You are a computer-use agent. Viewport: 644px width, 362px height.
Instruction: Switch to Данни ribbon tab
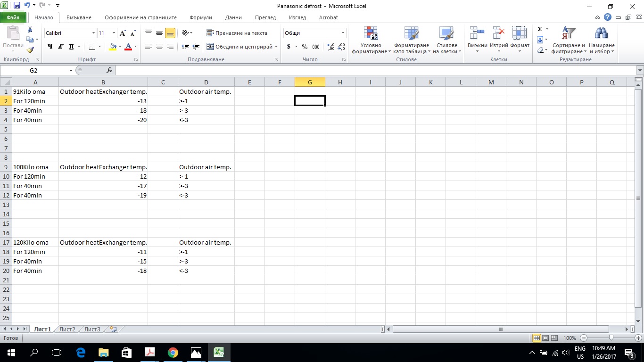(233, 17)
